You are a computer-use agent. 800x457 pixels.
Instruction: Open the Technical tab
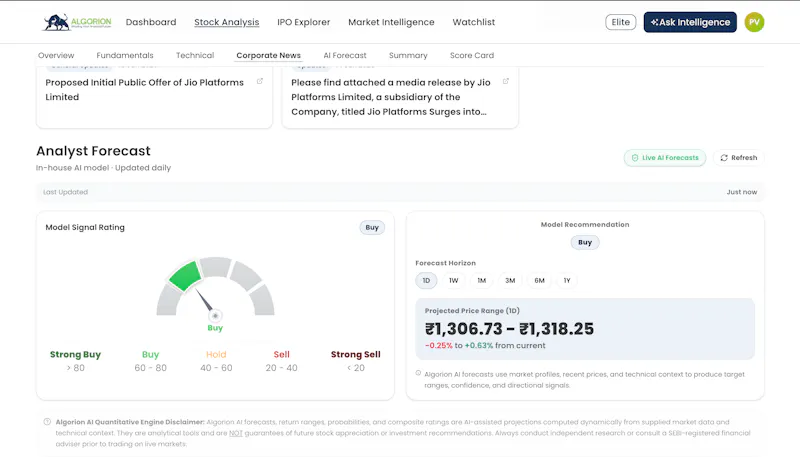(195, 55)
